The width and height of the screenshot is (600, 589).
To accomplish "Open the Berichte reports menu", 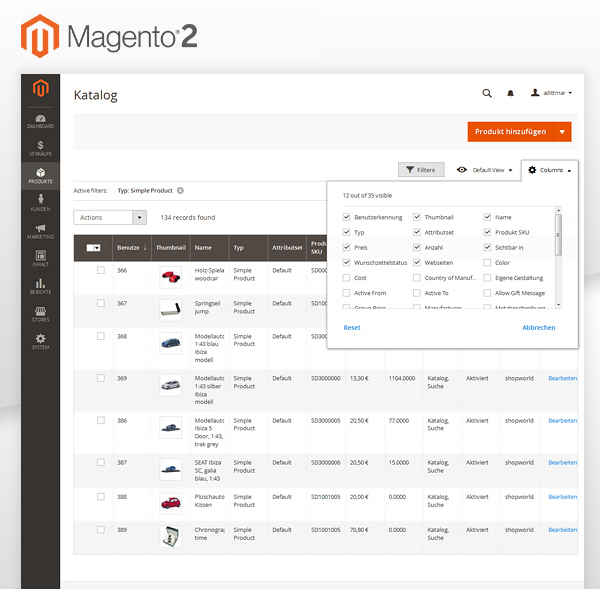I will coord(40,286).
